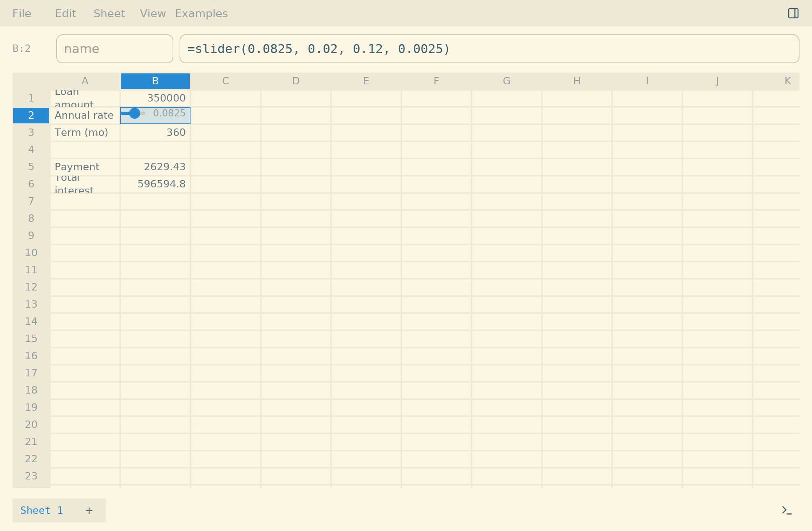
Task: Select row 23 header
Action: 31,476
